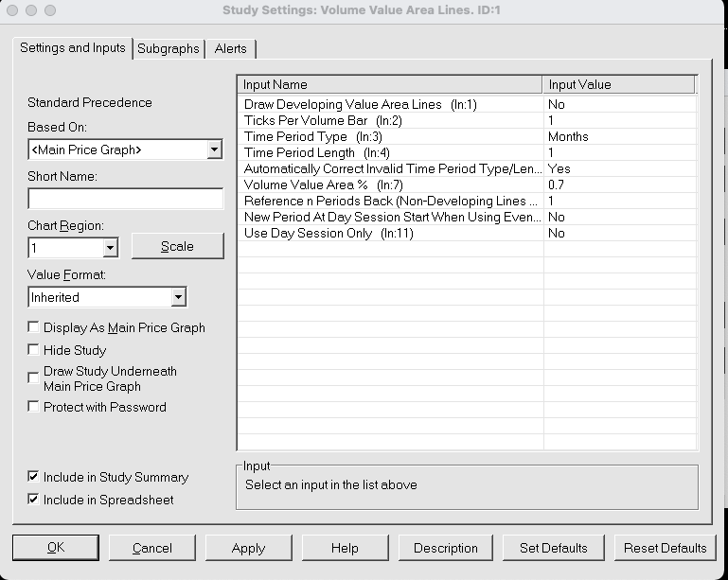
Task: Select the Ticks Per Volume Bar input
Action: (468, 121)
